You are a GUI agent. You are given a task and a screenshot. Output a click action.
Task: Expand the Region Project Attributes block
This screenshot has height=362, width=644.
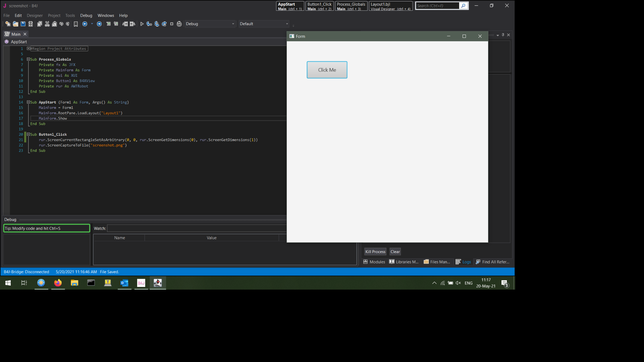tap(29, 49)
